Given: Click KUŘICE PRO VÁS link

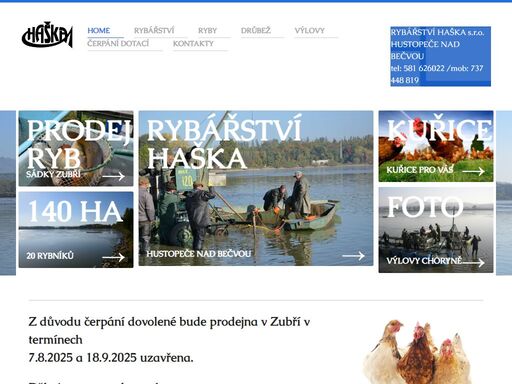Looking at the screenshot, I should (420, 170).
